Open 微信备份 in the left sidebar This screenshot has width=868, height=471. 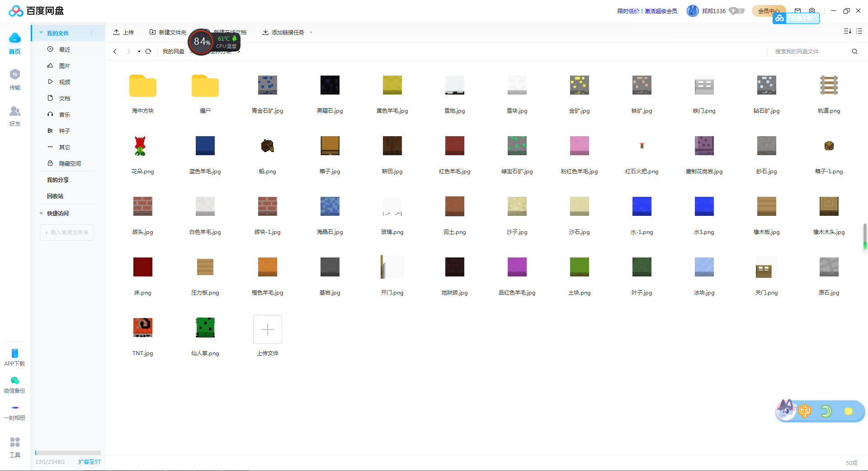tap(15, 384)
